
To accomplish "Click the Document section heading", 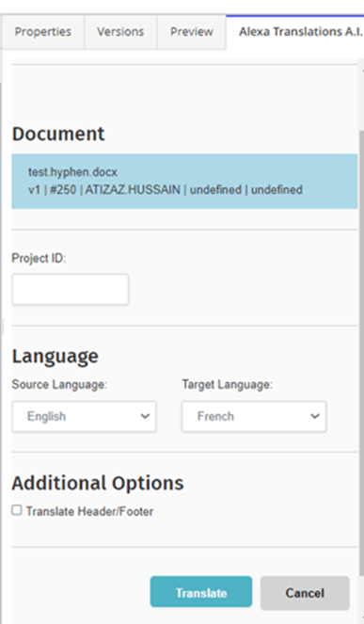I will pyautogui.click(x=58, y=134).
